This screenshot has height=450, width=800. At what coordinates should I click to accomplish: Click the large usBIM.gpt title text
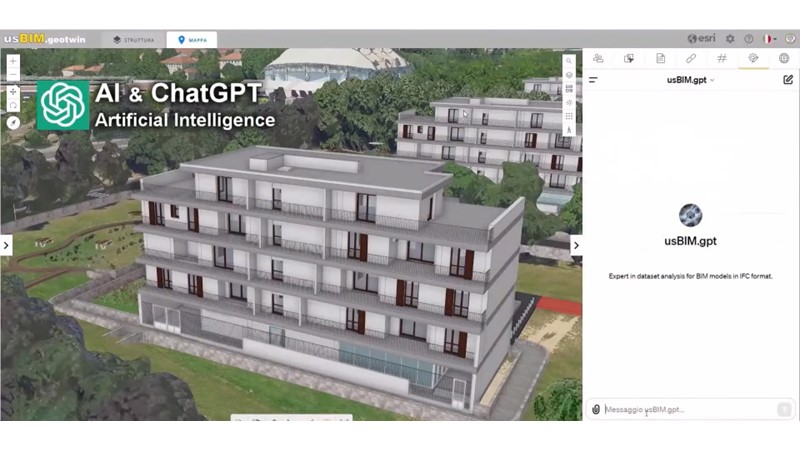[690, 241]
